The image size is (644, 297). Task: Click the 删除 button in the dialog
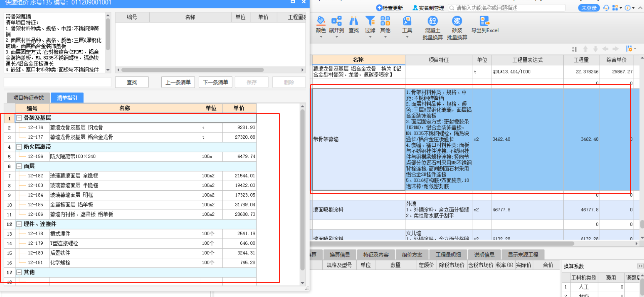[289, 82]
